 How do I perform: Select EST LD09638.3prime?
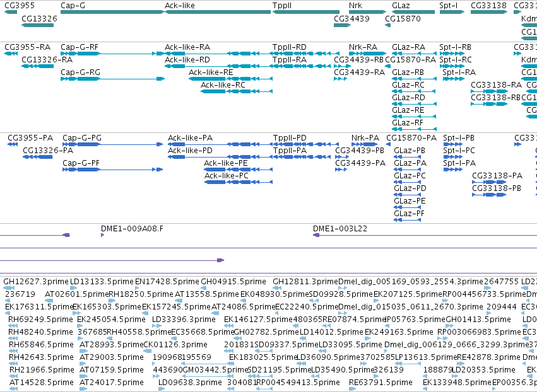162,389
